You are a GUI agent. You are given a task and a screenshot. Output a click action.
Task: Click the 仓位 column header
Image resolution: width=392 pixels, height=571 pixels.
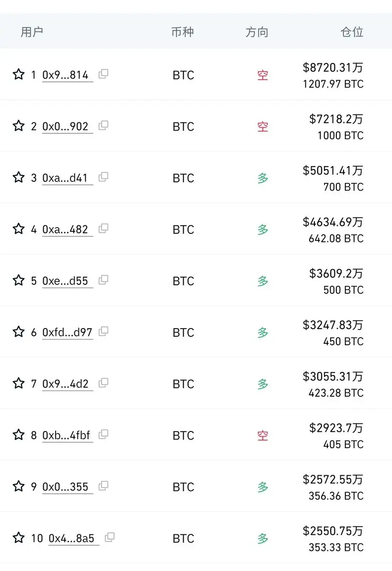(352, 32)
